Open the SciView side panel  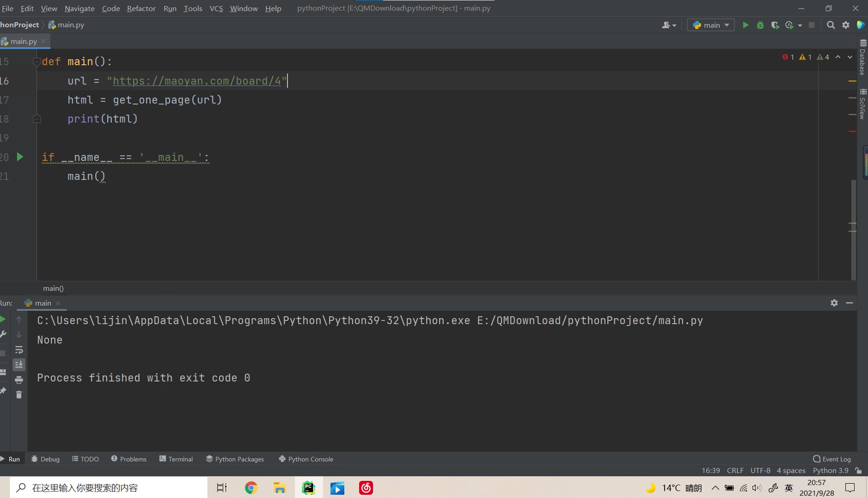862,105
